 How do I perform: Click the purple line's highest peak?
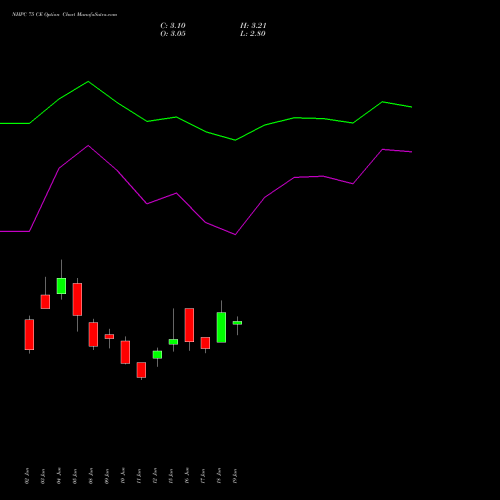tap(88, 146)
